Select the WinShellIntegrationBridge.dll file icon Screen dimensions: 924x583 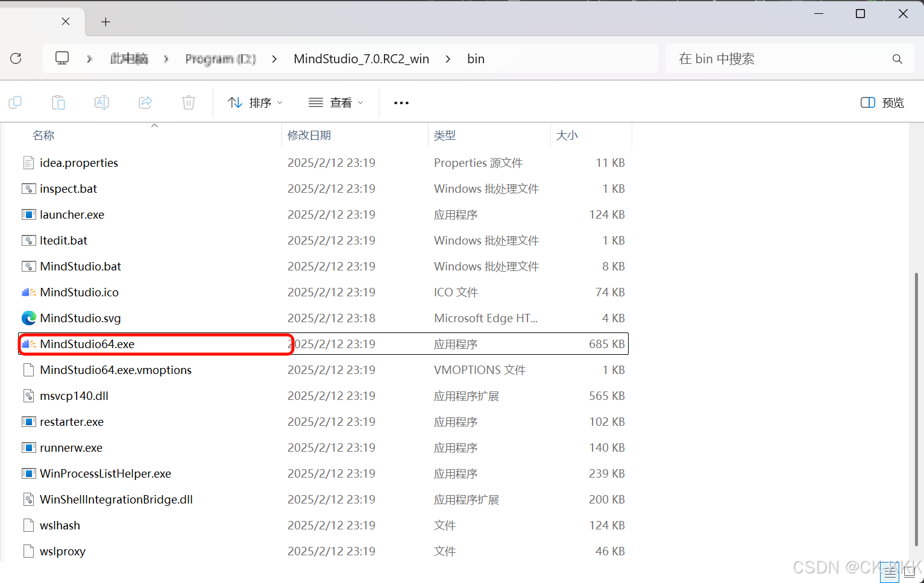pos(28,499)
